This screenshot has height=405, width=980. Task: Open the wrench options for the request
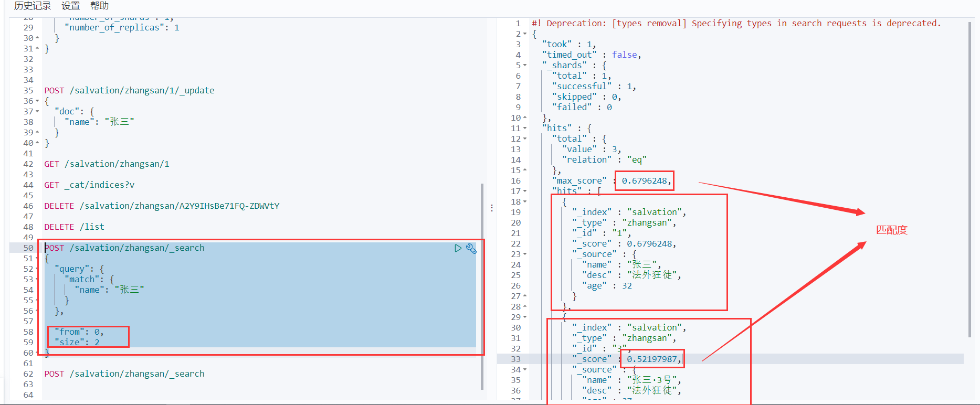pyautogui.click(x=471, y=248)
